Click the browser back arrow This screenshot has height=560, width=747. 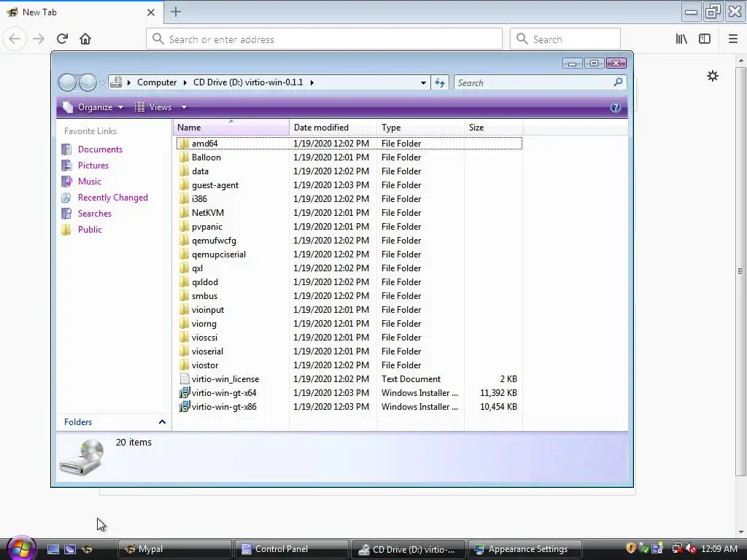coord(15,39)
